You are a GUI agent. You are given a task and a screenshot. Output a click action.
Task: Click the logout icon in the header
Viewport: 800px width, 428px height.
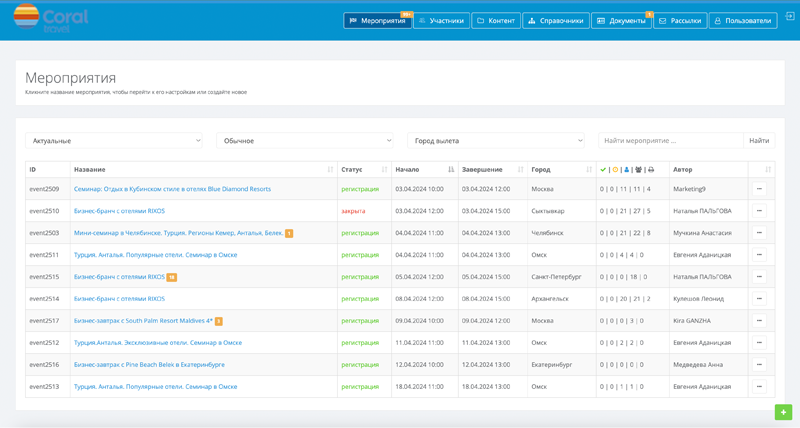click(x=789, y=16)
